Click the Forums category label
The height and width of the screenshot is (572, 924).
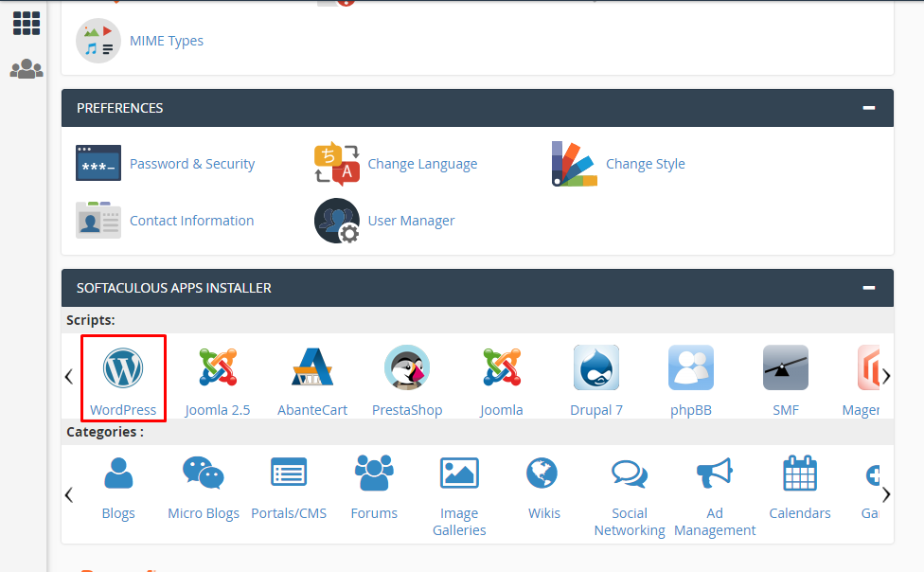374,513
